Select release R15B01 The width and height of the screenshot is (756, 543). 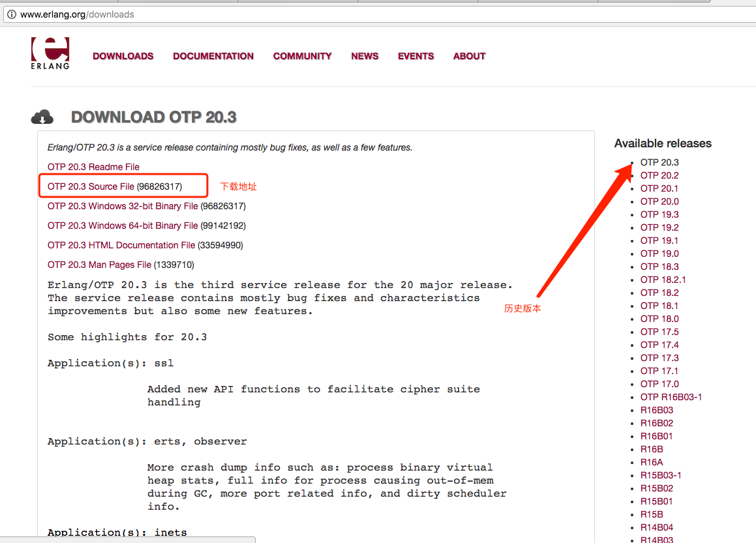pyautogui.click(x=656, y=501)
